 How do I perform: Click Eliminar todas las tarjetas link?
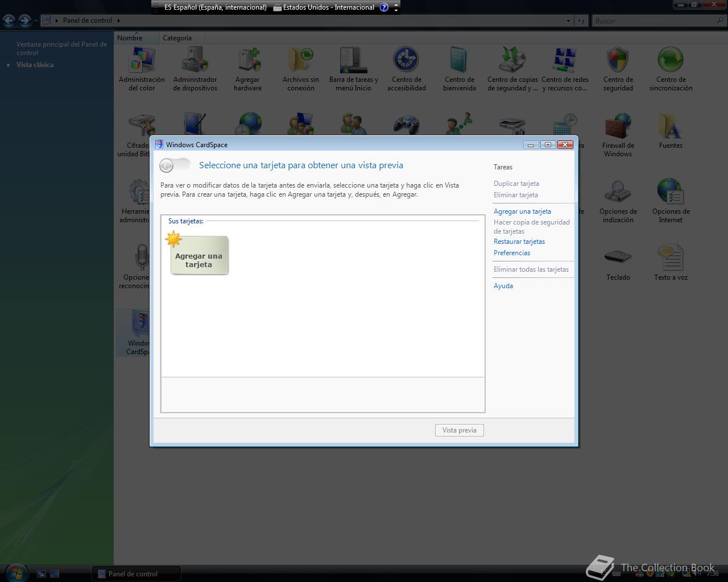pos(531,269)
